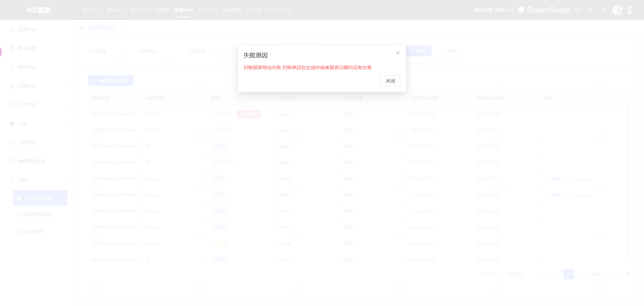Click the 开始日期 date input
The width and height of the screenshot is (644, 306).
pyautogui.click(x=225, y=51)
